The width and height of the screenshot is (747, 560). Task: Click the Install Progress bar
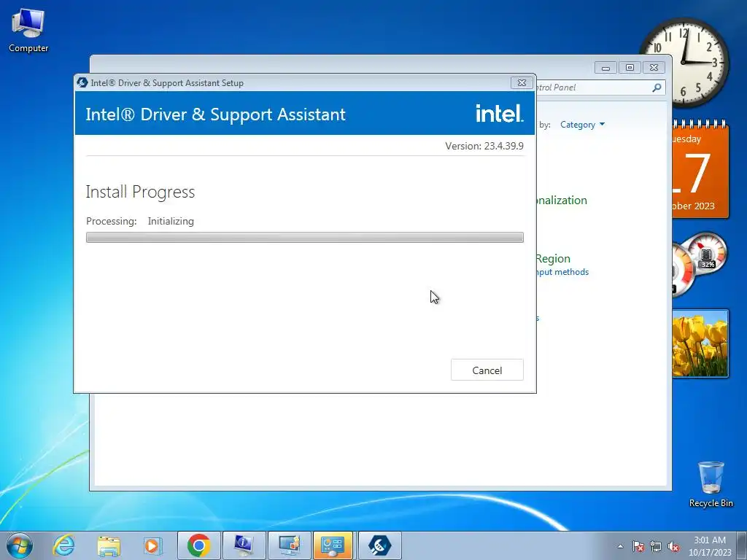(305, 237)
